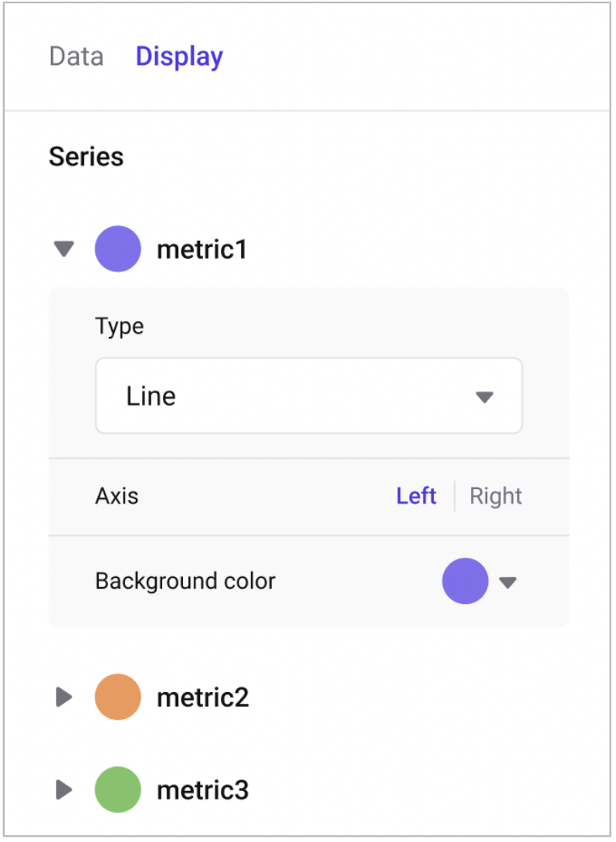Screen dimensions: 616x842
Task: Expand the metric2 series triangle
Action: (x=64, y=698)
